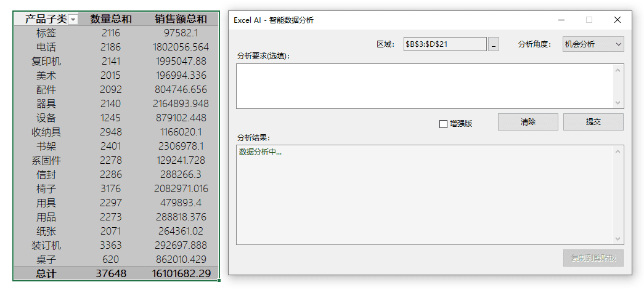Click total quantity cell 37648
Image resolution: width=644 pixels, height=290 pixels.
[x=111, y=273]
